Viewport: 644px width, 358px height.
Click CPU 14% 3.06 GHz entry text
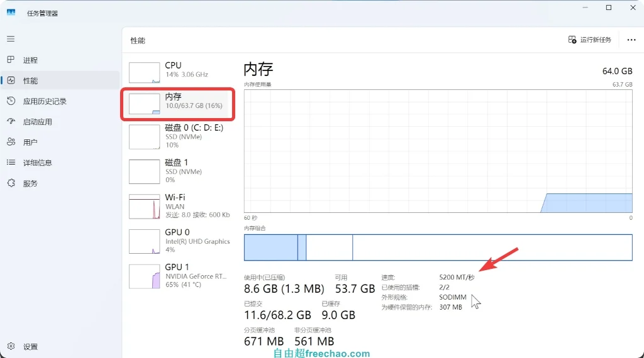(186, 69)
